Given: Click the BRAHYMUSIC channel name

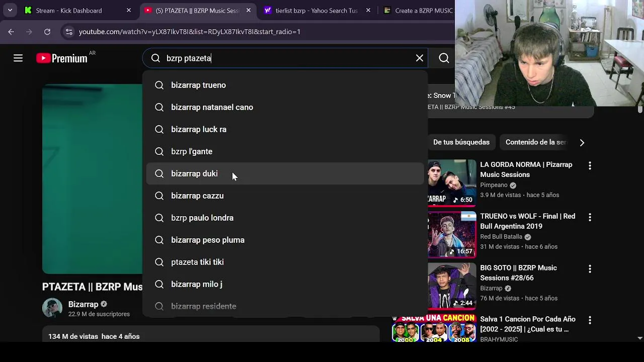Looking at the screenshot, I should [499, 339].
